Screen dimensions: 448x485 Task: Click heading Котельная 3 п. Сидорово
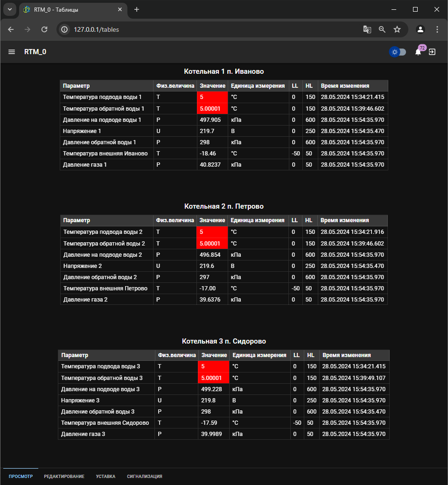tap(224, 341)
